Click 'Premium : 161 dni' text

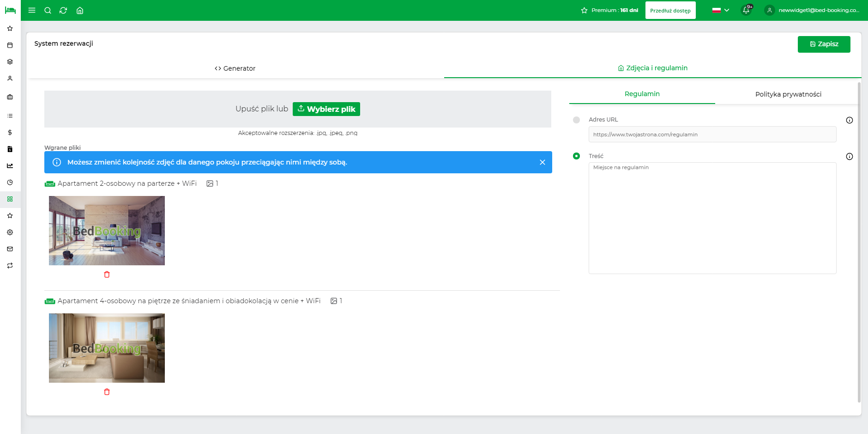coord(615,10)
